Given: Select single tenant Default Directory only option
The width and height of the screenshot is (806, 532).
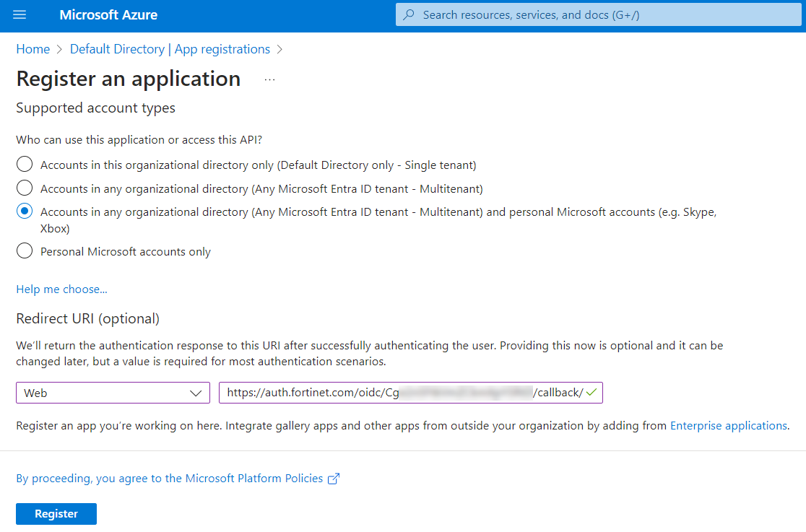Looking at the screenshot, I should pos(25,165).
